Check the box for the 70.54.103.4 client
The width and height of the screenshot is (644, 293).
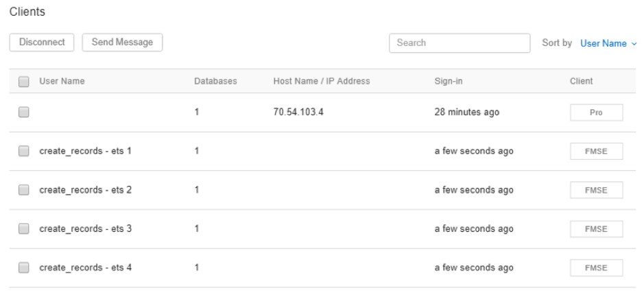(x=24, y=112)
